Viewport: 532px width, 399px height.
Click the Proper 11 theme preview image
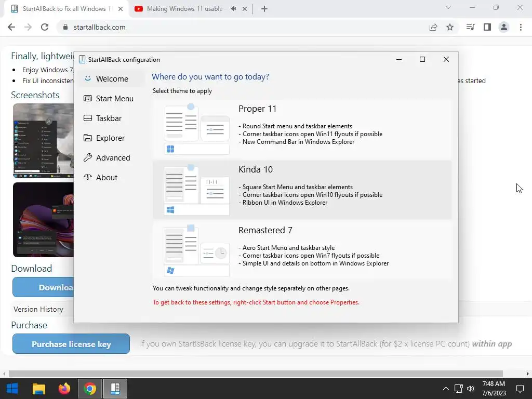tap(196, 129)
